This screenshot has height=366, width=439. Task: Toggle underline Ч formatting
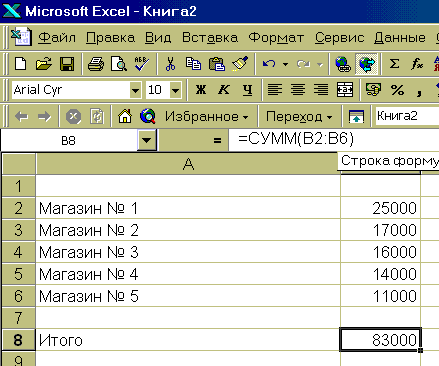247,90
